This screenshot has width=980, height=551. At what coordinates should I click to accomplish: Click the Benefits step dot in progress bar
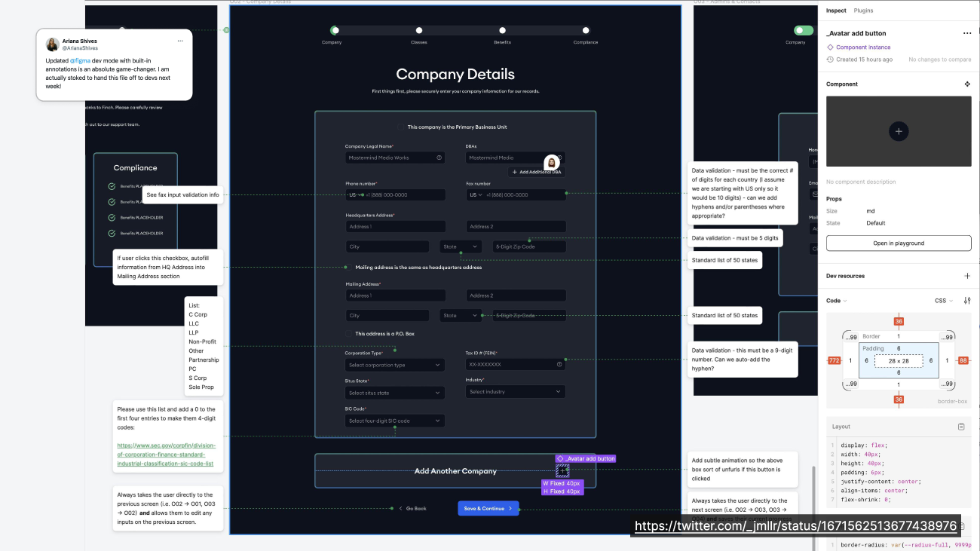point(502,31)
